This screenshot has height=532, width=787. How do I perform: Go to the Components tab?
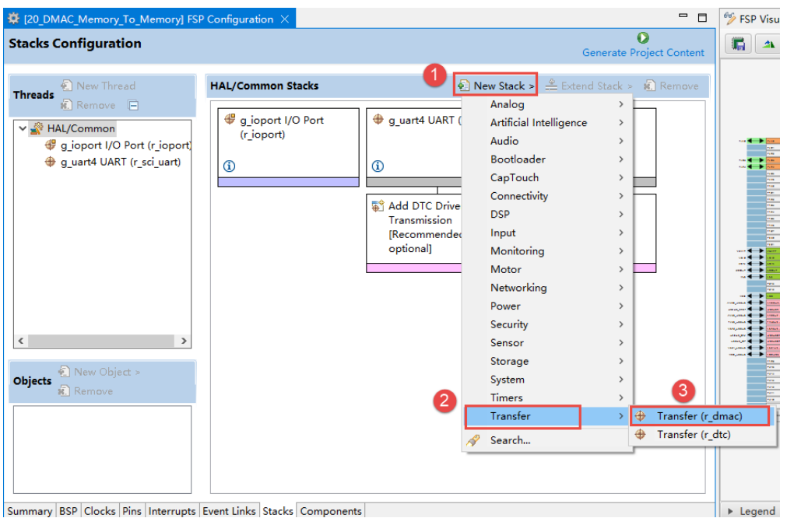point(331,511)
